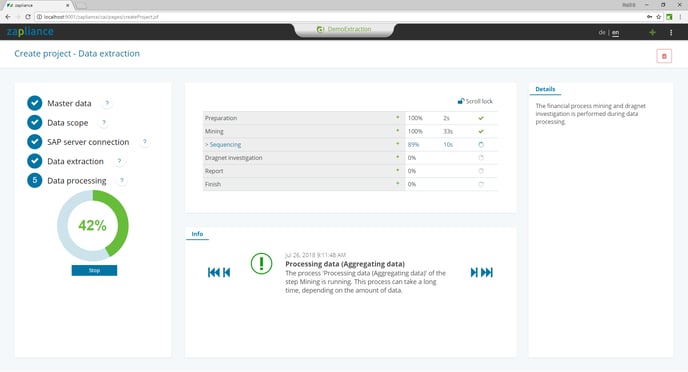The width and height of the screenshot is (688, 372).
Task: Click the red delete project trash icon
Action: pyautogui.click(x=664, y=56)
